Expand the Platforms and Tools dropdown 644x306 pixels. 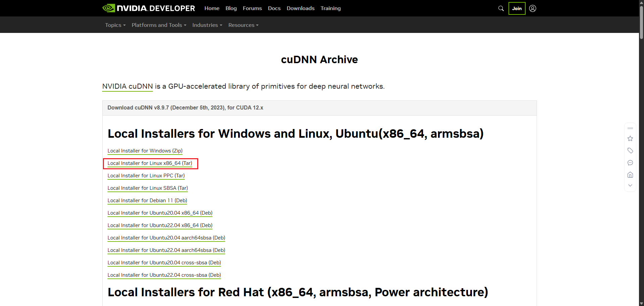click(x=159, y=25)
